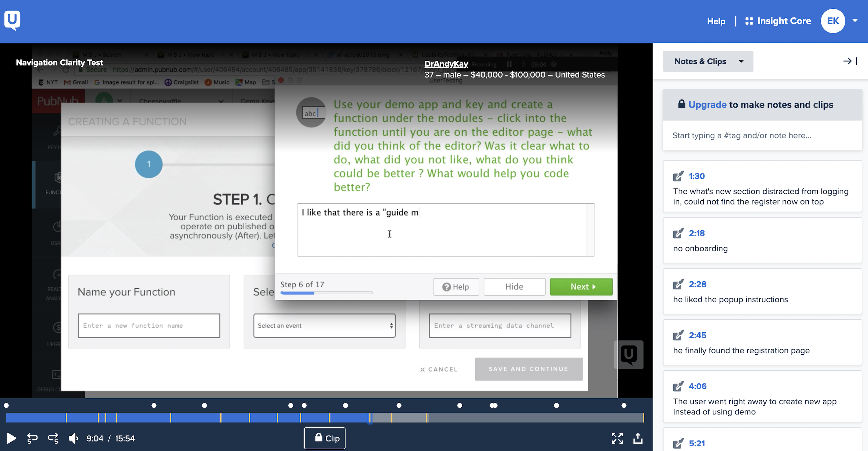The width and height of the screenshot is (868, 451).
Task: Click Hide in the task popup
Action: 514,287
